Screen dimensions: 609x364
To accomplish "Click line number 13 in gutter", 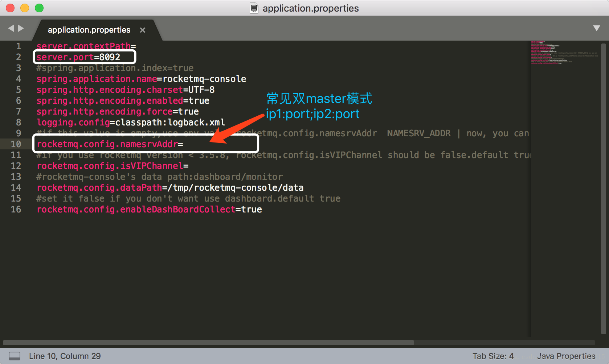I will click(16, 177).
